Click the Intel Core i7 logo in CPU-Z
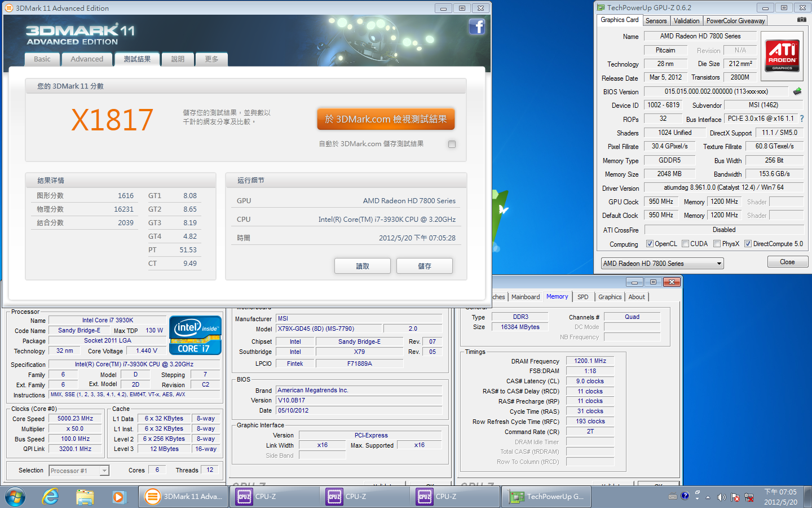 pyautogui.click(x=195, y=335)
